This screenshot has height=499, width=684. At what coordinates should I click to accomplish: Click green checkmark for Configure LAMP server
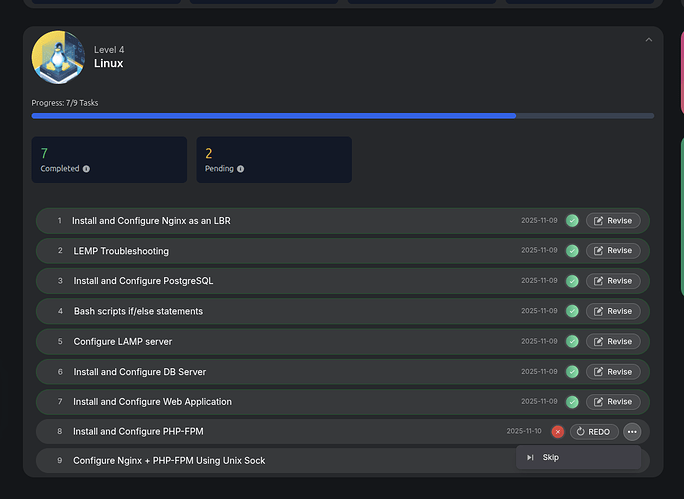click(x=572, y=341)
